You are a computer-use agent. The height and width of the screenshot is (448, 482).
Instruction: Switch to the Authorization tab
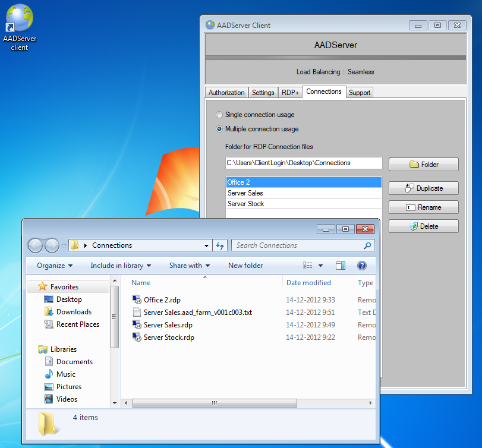226,93
